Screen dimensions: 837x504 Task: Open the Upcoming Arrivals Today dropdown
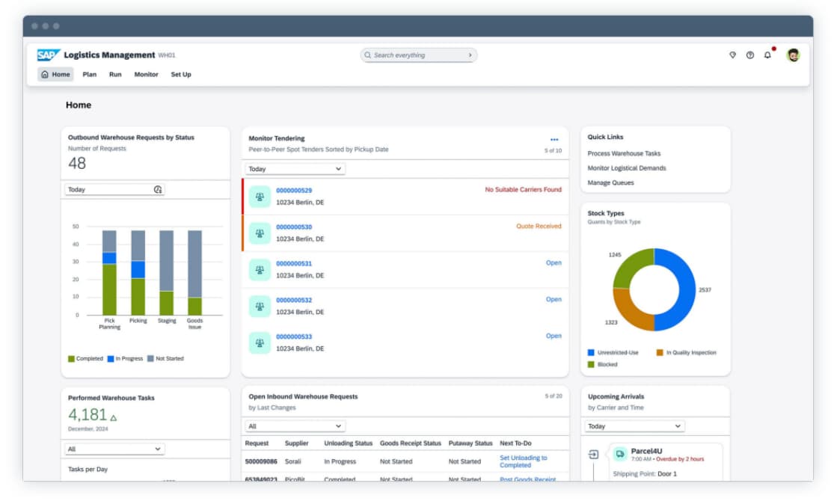tap(634, 426)
